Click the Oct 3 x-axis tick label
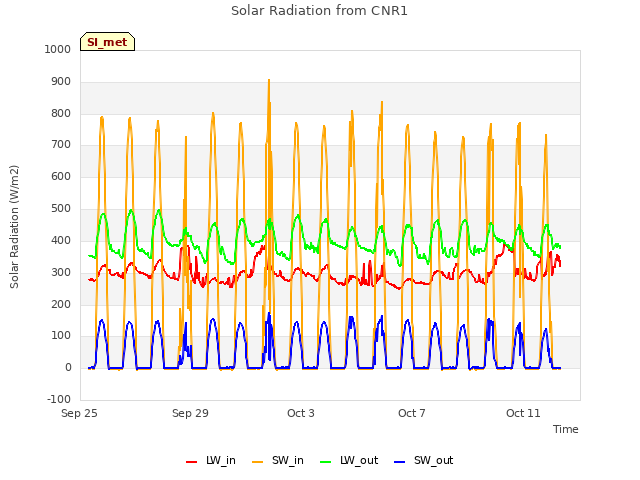Screen dimensions: 640x480 pos(301,413)
